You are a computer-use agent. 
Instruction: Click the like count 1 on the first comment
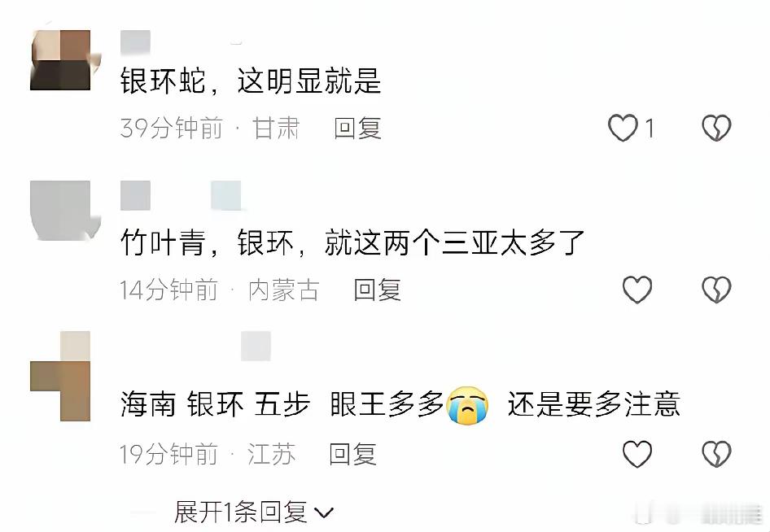click(x=650, y=129)
